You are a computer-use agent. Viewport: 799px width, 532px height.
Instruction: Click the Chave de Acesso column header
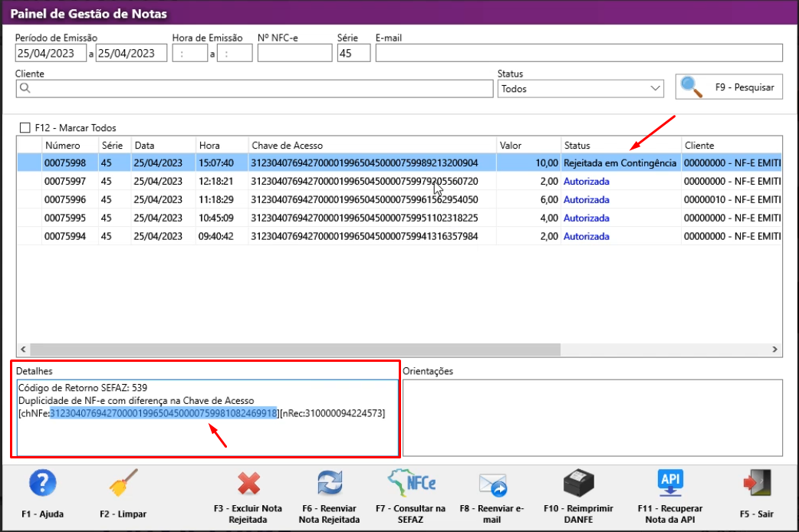pos(372,145)
